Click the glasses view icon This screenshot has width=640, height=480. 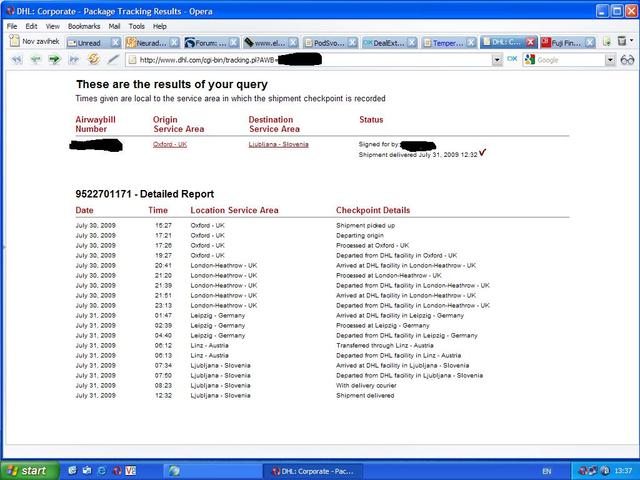click(x=627, y=60)
